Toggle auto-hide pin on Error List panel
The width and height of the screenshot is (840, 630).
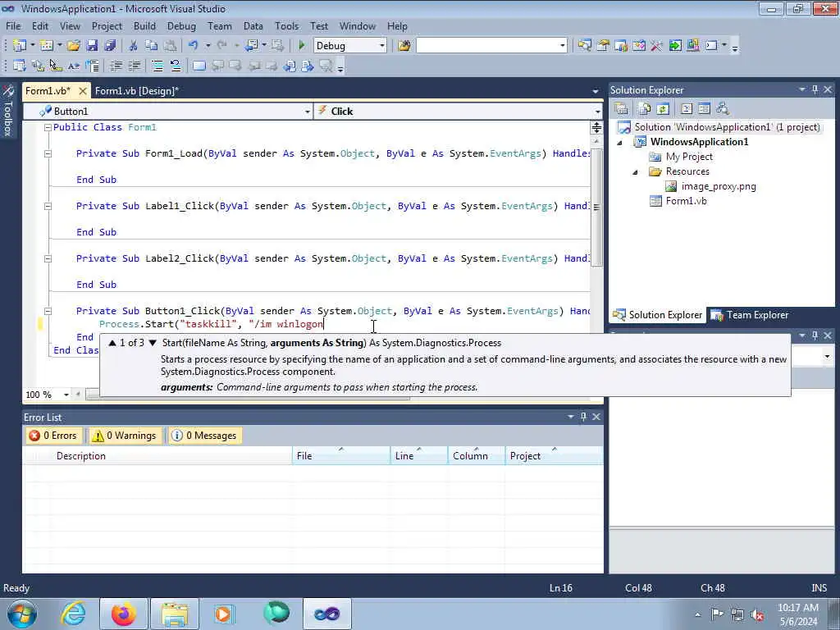[583, 416]
